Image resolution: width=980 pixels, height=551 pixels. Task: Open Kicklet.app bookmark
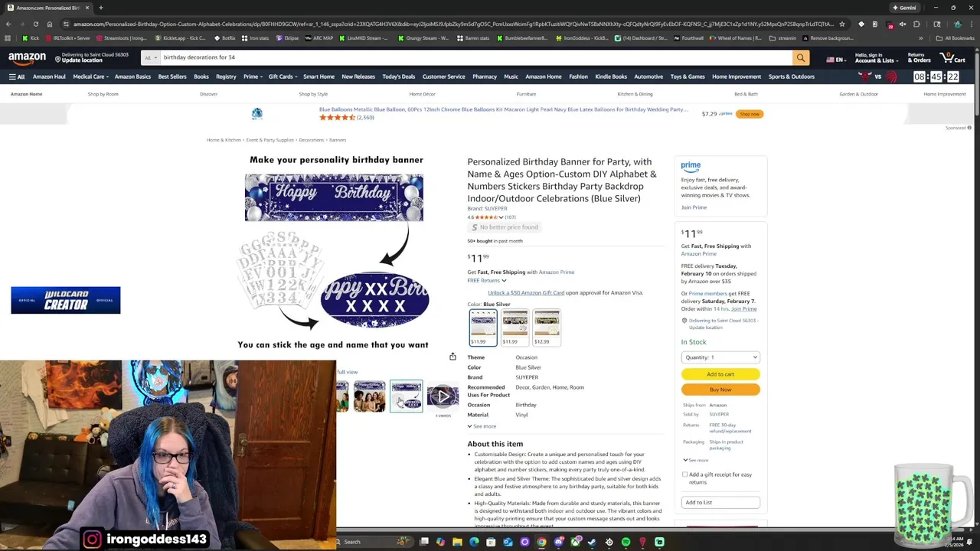pyautogui.click(x=181, y=37)
